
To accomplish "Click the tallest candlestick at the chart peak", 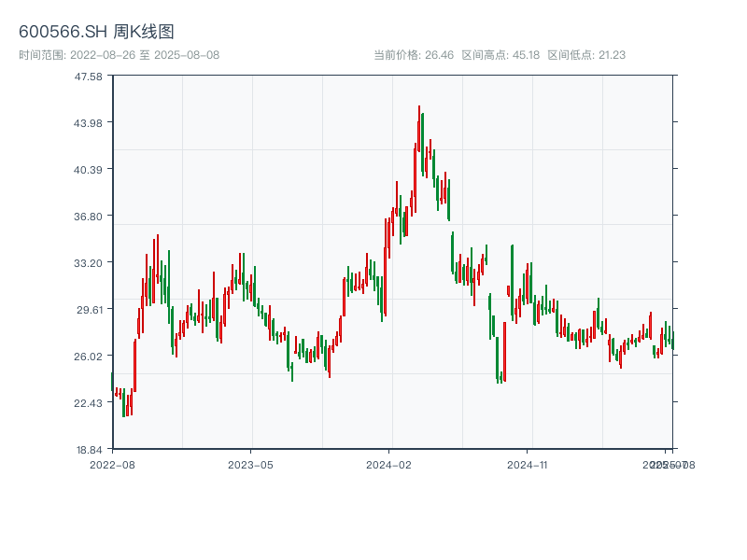I will (x=419, y=129).
